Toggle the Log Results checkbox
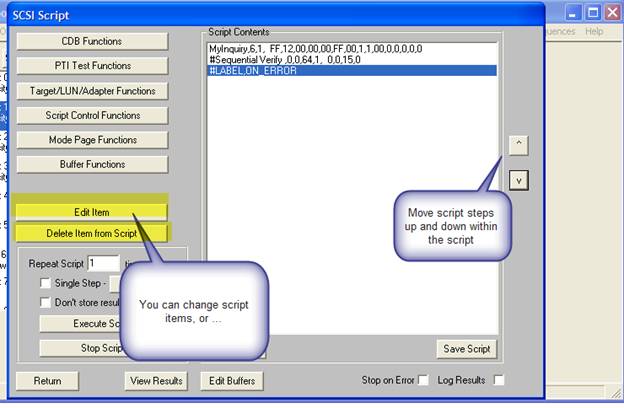 coord(498,380)
